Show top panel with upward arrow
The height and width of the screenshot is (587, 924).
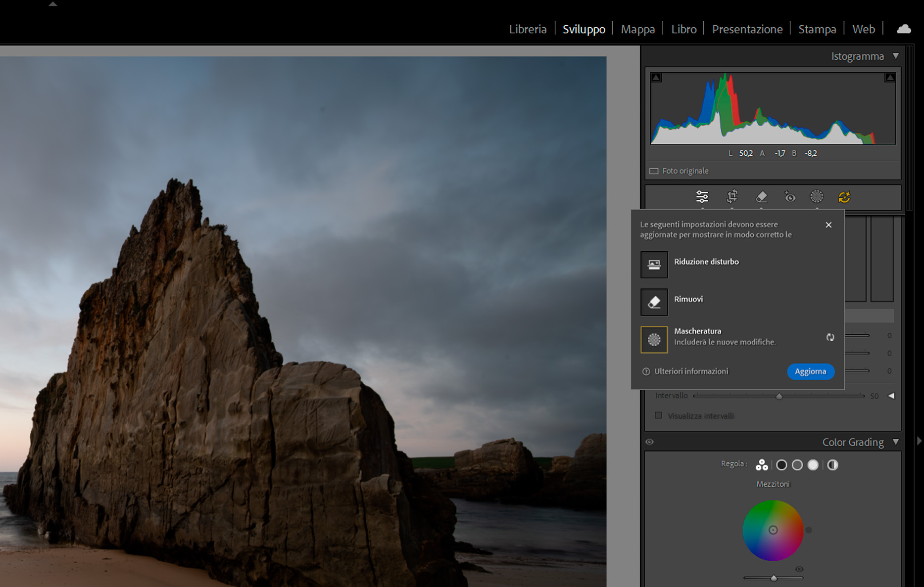[x=53, y=4]
